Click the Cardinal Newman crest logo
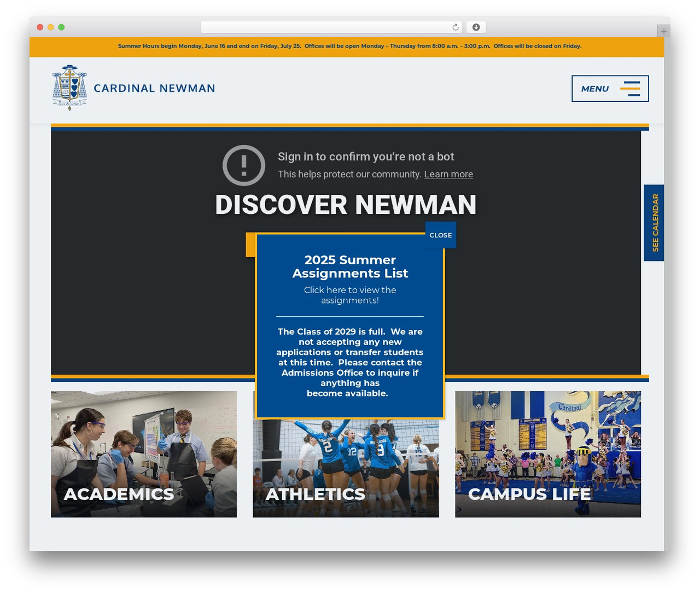700x593 pixels. (69, 88)
